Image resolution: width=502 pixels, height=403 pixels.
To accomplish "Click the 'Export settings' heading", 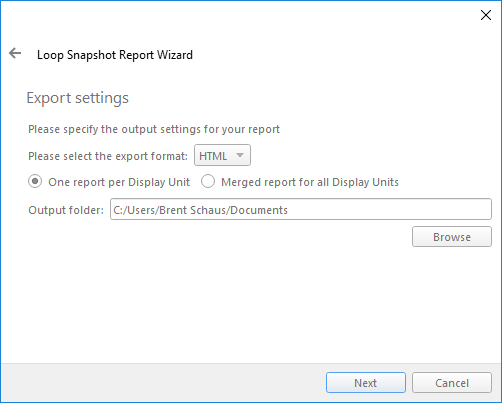I will (77, 98).
